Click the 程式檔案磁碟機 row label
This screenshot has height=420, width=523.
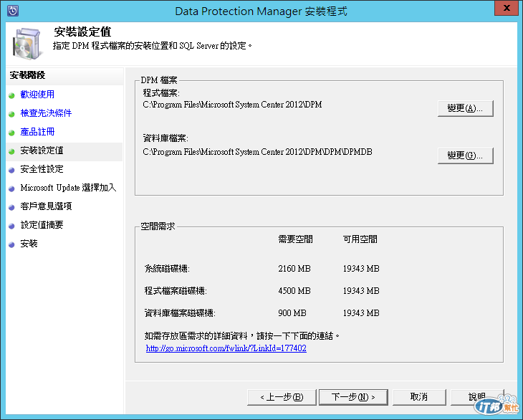[176, 291]
